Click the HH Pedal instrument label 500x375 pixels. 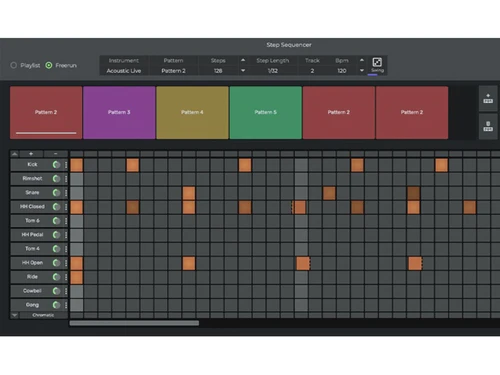click(x=32, y=235)
